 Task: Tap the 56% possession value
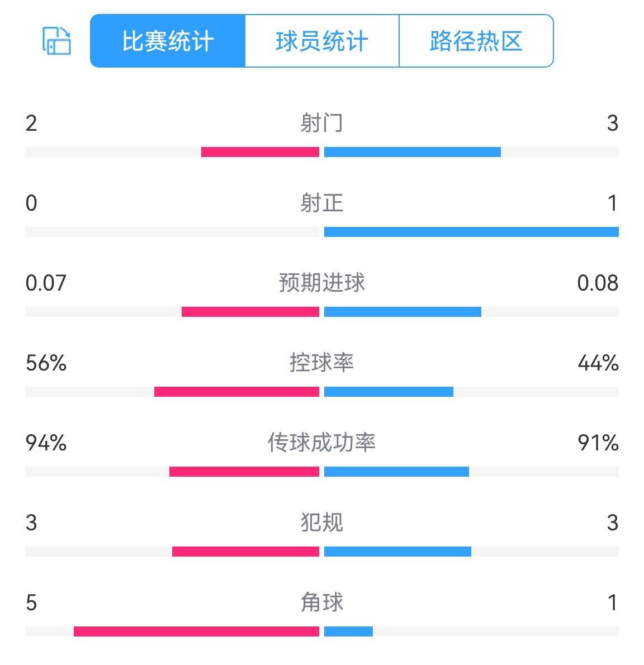(46, 363)
